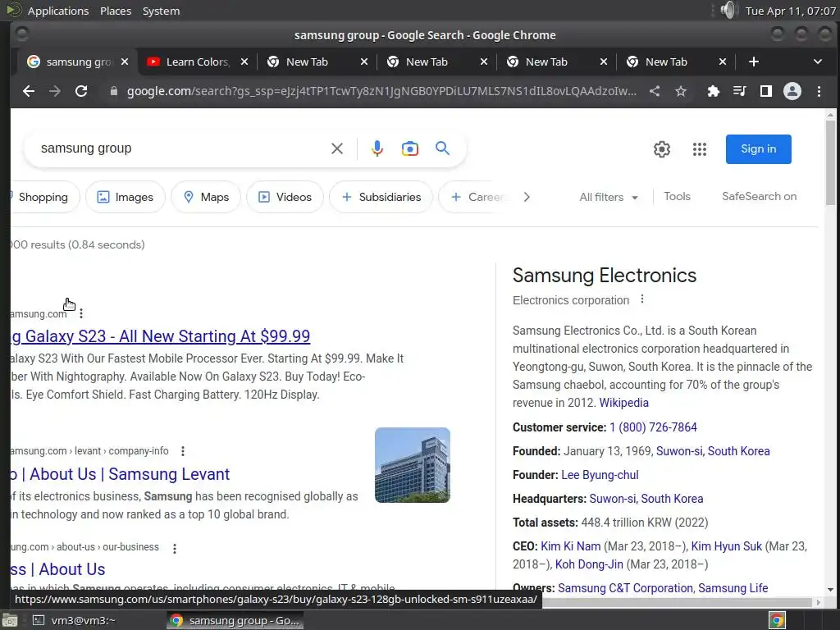Click the vertical page scrollbar
840x630 pixels.
point(830,162)
